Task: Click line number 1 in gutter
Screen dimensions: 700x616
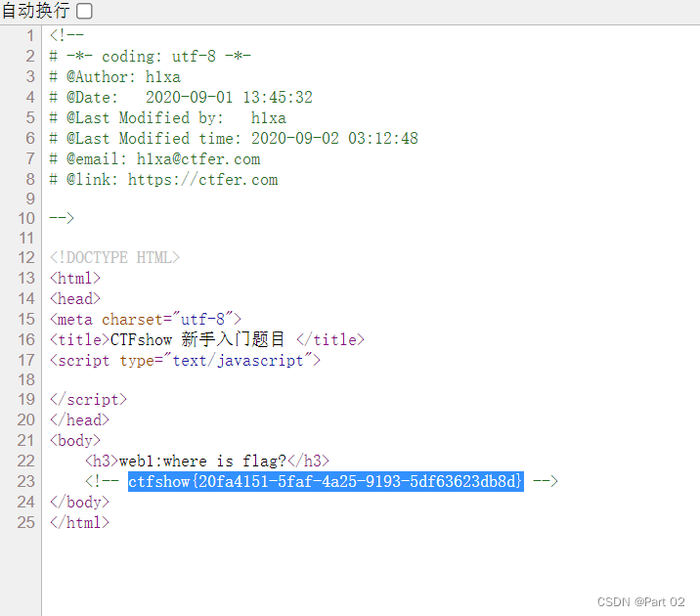Action: point(30,35)
